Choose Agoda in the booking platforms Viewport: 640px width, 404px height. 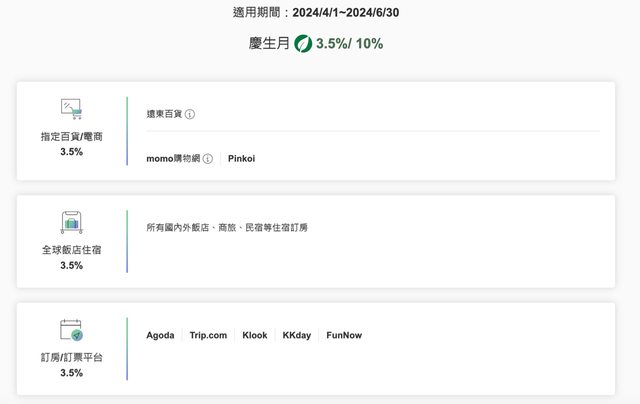point(160,335)
